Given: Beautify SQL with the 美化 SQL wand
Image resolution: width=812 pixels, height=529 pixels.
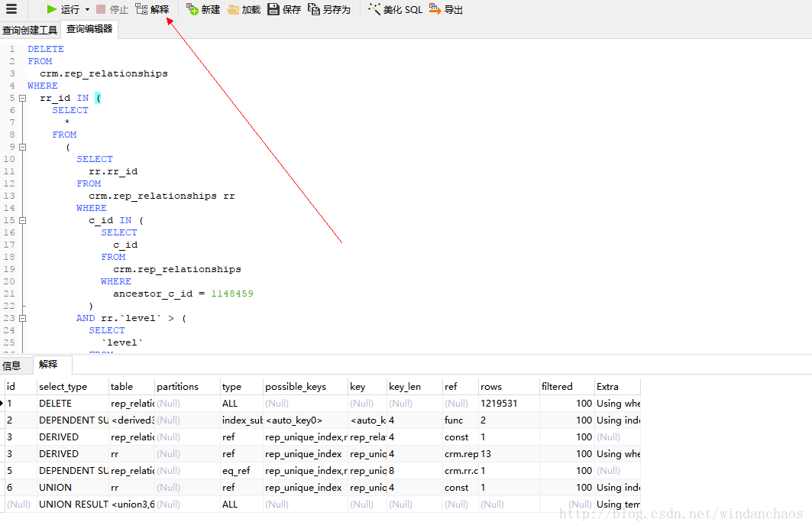Looking at the screenshot, I should coord(374,9).
